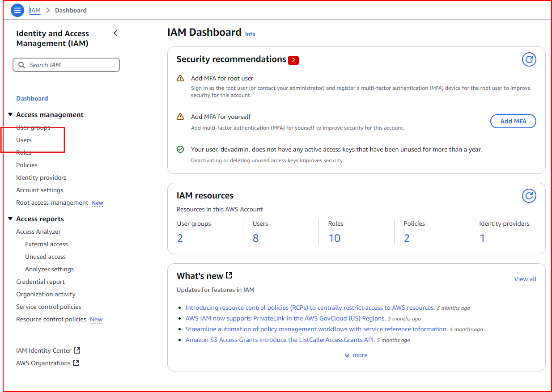The image size is (552, 392).
Task: Click warning icon for Add MFA for yourself
Action: click(x=180, y=117)
